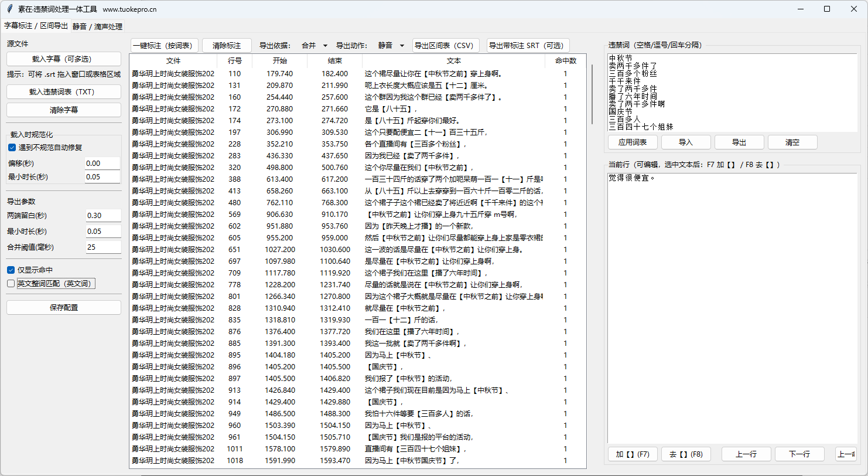The width and height of the screenshot is (868, 476).
Task: Click 清除标注 button
Action: pos(227,45)
